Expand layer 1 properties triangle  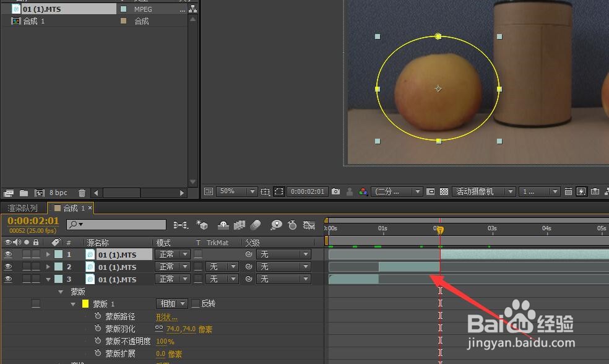(48, 254)
